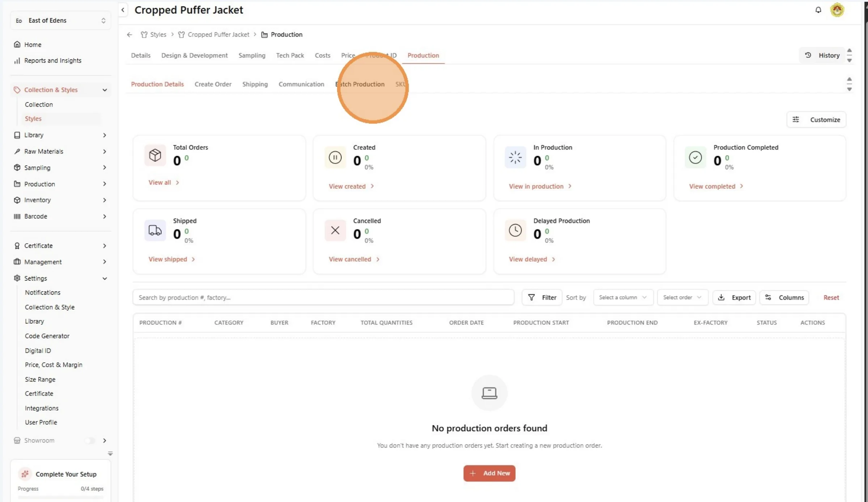Open the Select order dropdown

pyautogui.click(x=682, y=297)
